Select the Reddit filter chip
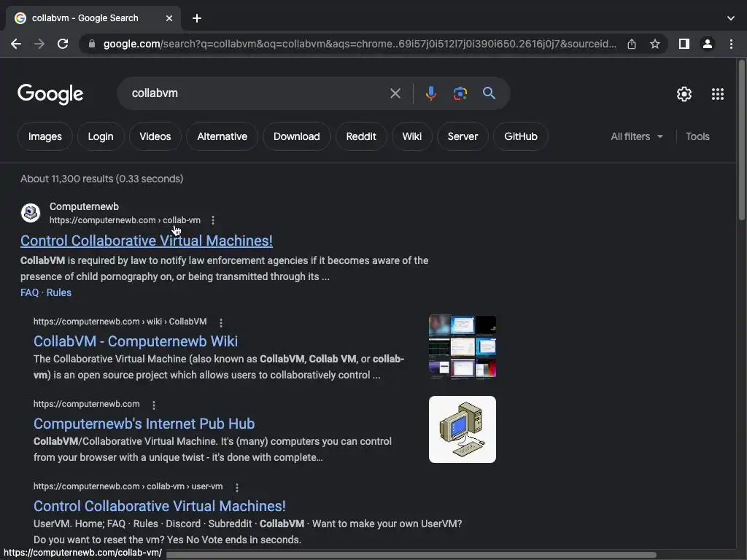 361,136
